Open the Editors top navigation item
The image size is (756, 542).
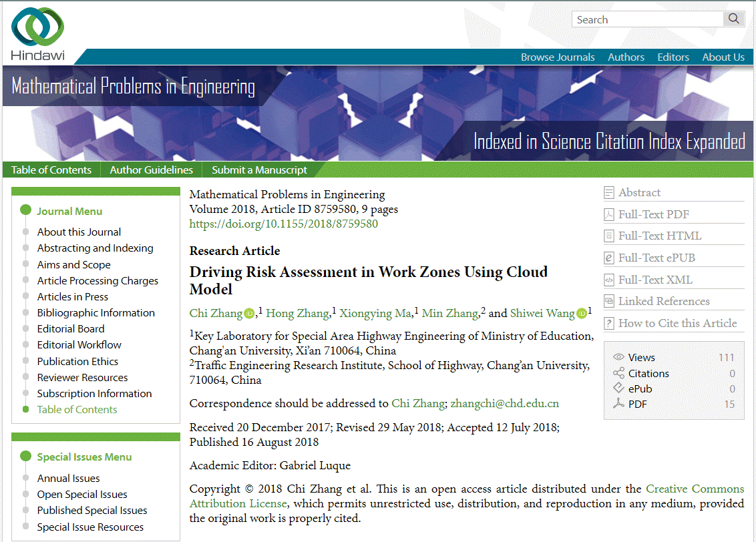673,57
